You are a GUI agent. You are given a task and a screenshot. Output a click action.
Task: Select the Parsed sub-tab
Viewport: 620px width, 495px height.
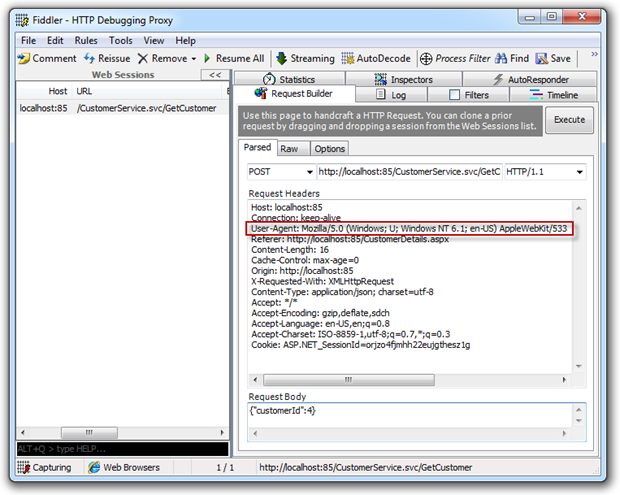click(257, 147)
